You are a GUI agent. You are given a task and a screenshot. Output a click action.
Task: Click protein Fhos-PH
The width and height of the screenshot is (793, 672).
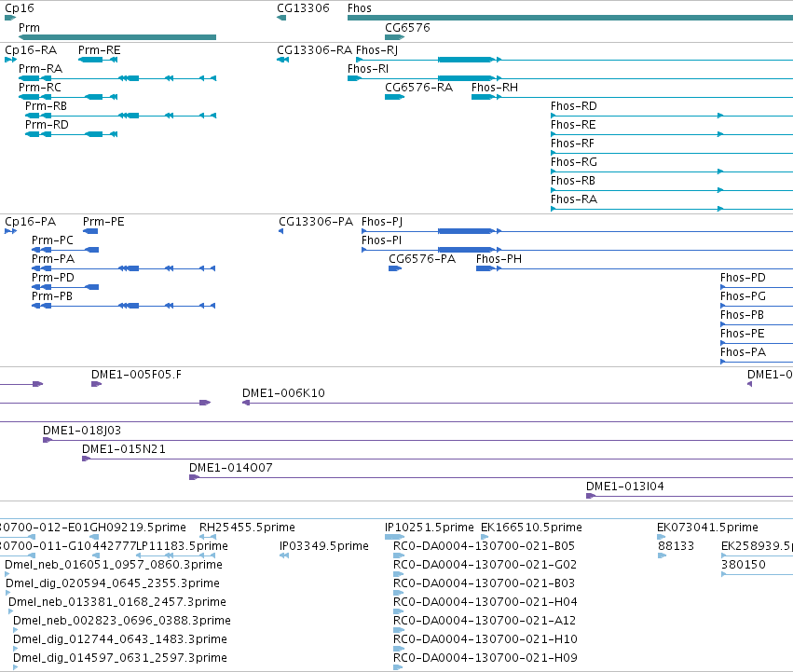pyautogui.click(x=635, y=268)
